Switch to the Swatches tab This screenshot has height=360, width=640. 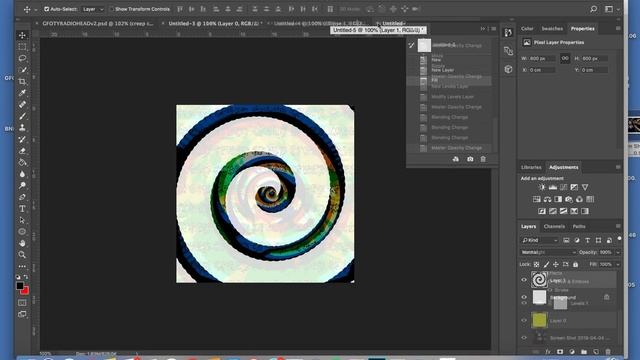pyautogui.click(x=552, y=29)
